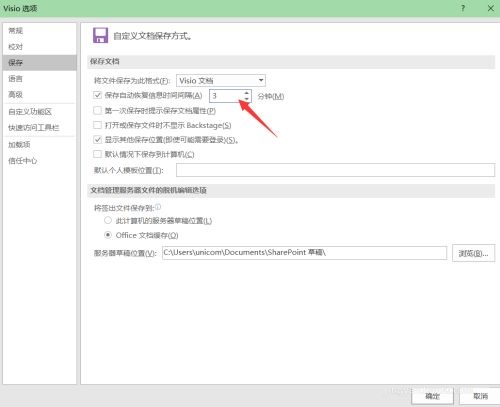Enable 默认情况下保存到计算机 checkbox
Image resolution: width=500 pixels, height=407 pixels.
(x=97, y=154)
